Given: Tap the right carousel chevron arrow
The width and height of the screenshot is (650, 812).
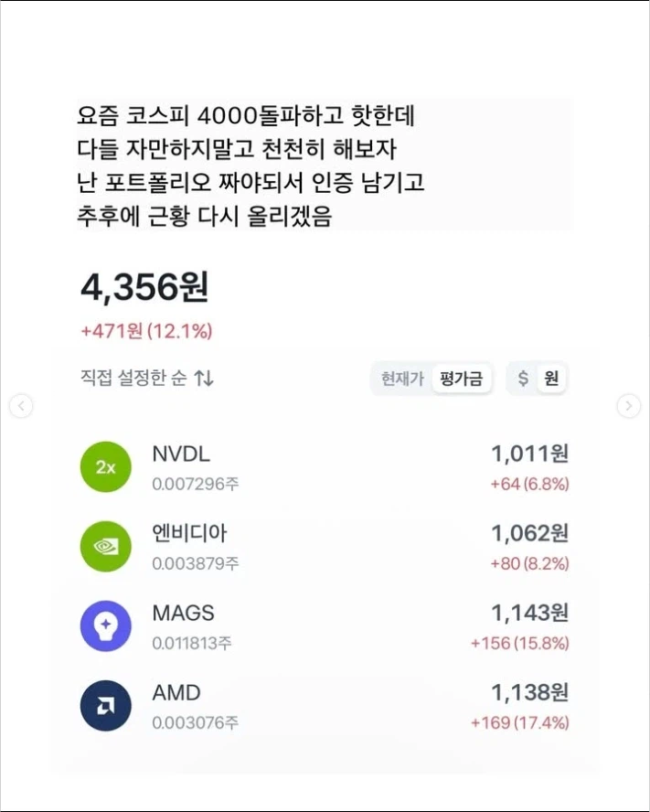Looking at the screenshot, I should pyautogui.click(x=630, y=404).
